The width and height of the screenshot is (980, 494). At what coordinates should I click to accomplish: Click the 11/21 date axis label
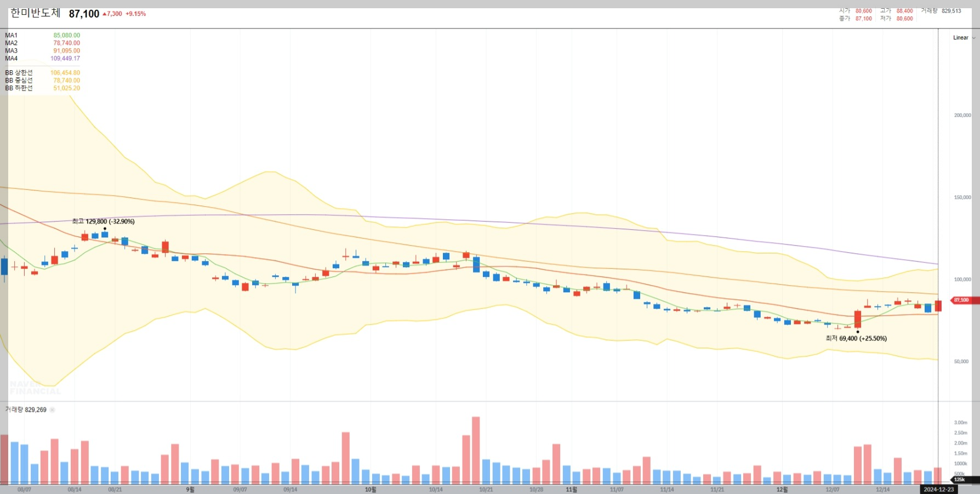[717, 490]
